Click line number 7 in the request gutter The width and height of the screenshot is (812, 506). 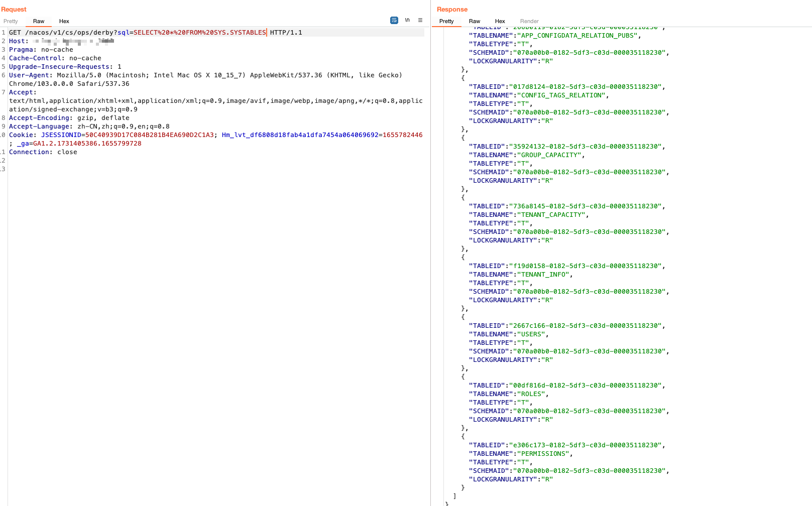pyautogui.click(x=4, y=92)
